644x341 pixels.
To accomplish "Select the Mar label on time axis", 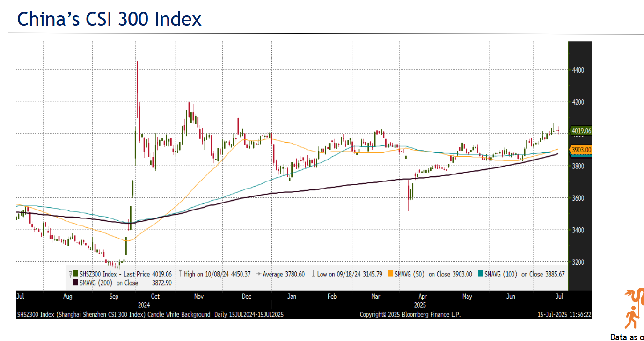I will click(x=375, y=296).
